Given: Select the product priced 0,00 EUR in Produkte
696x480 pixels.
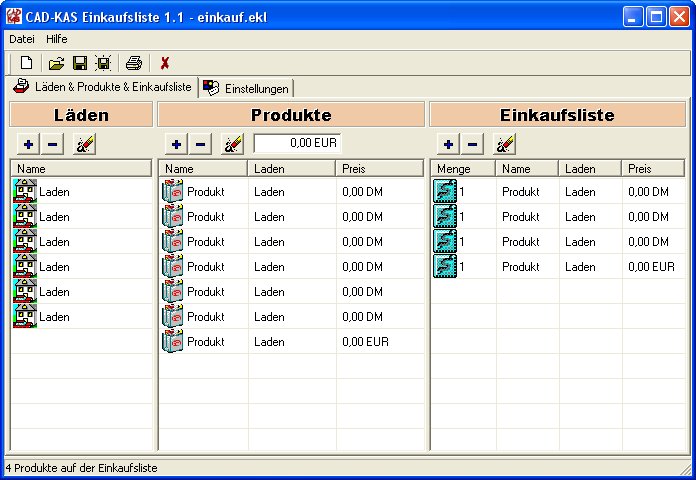Looking at the screenshot, I should click(x=206, y=342).
